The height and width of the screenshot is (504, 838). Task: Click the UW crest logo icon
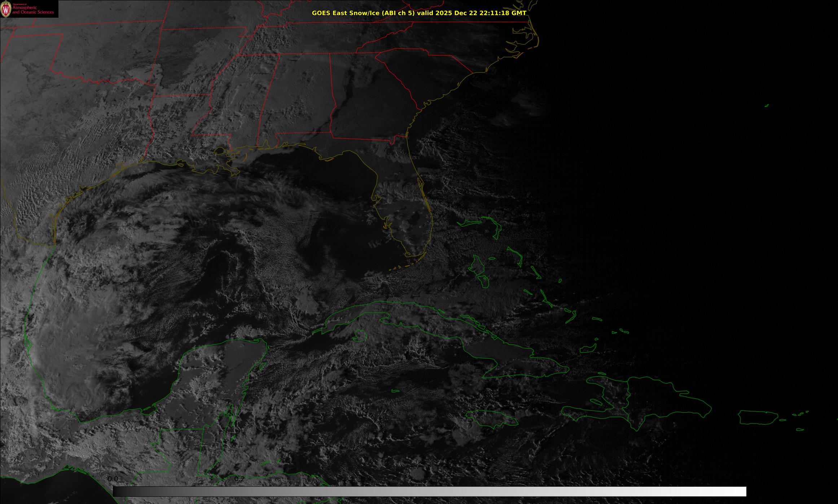click(x=6, y=9)
